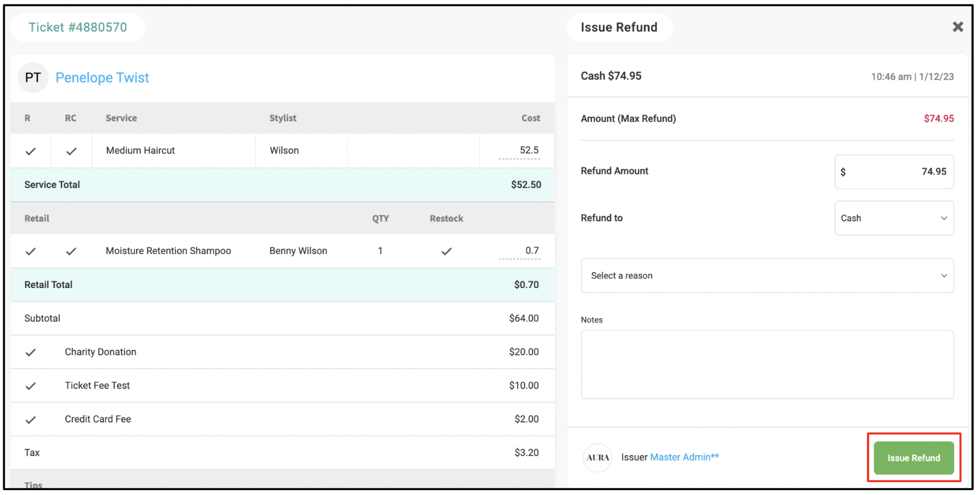
Task: Edit the Refund Amount field
Action: coord(894,172)
